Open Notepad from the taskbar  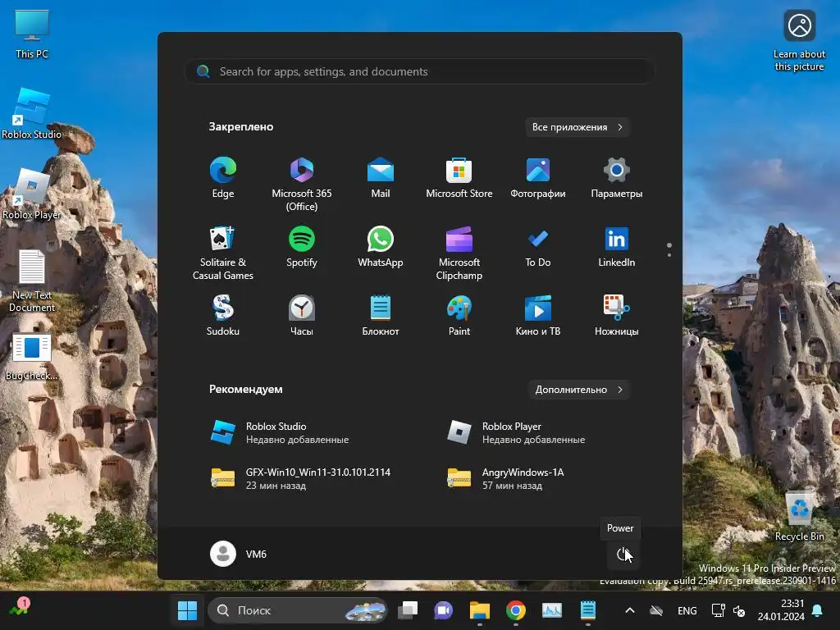[x=587, y=610]
